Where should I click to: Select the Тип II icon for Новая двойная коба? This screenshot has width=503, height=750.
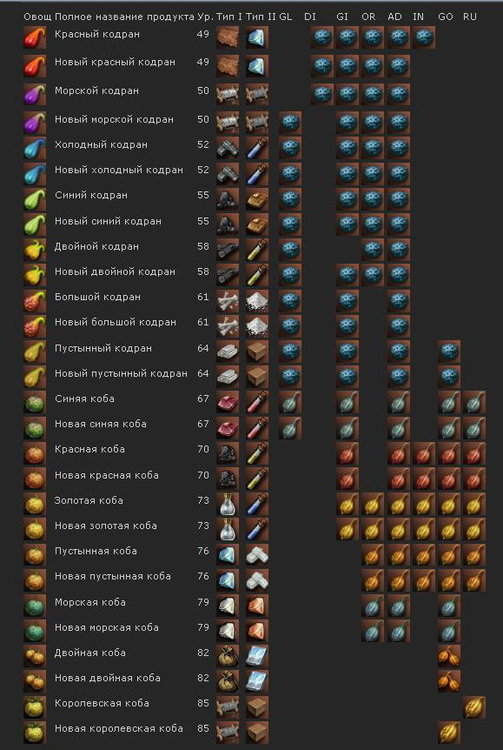pyautogui.click(x=257, y=682)
